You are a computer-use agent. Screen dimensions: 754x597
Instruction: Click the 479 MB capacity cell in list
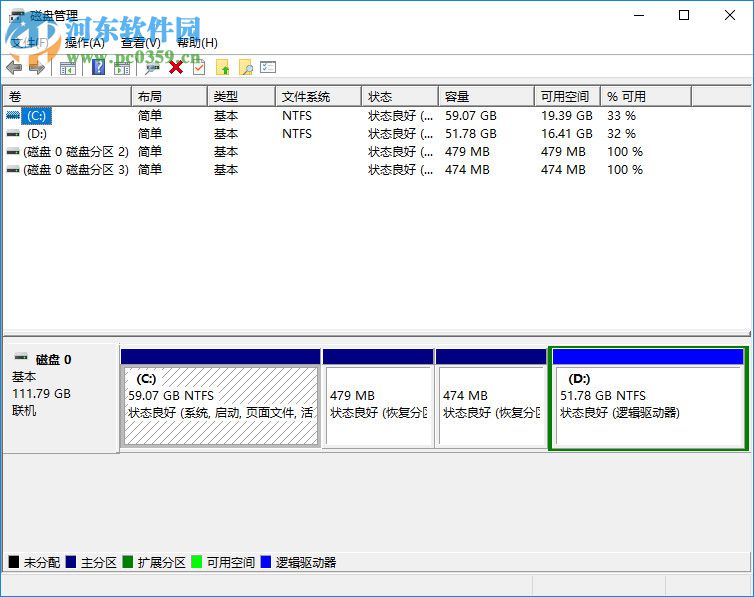point(467,152)
